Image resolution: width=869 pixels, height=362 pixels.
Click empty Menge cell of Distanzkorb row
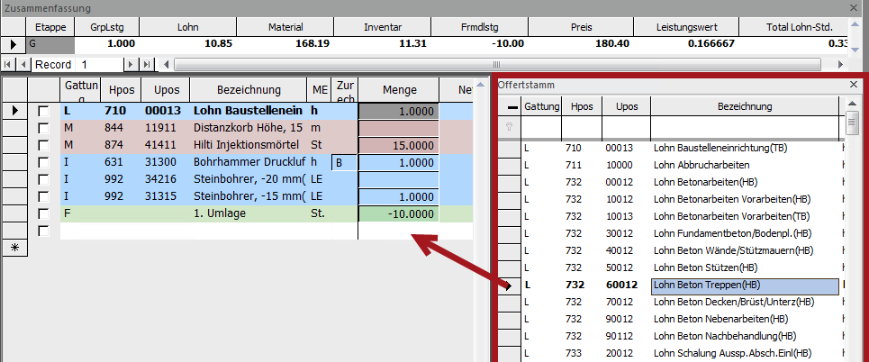[x=398, y=128]
